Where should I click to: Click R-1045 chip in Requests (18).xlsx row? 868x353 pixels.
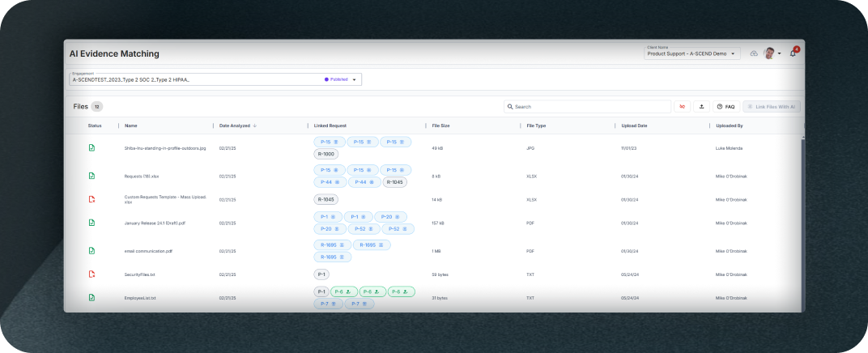(394, 182)
